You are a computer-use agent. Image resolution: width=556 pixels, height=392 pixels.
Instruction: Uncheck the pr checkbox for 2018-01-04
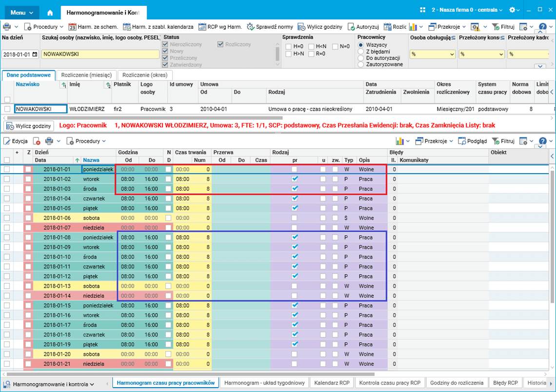(x=294, y=198)
